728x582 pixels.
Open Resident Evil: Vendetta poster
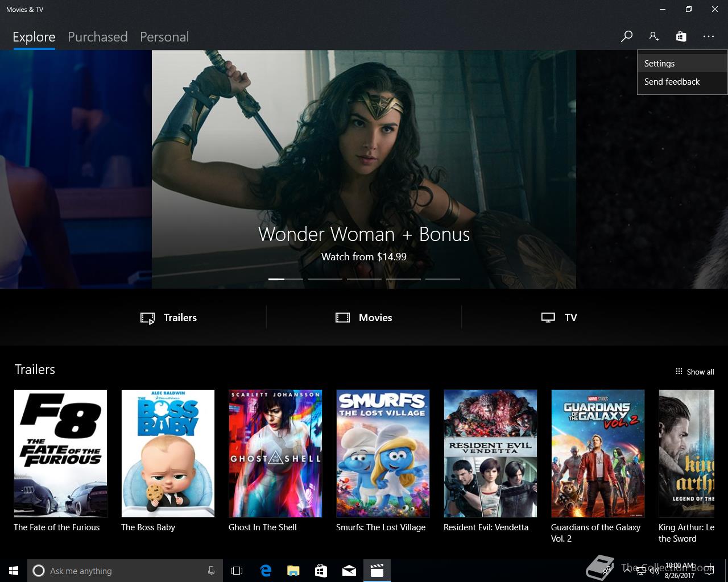(x=490, y=454)
